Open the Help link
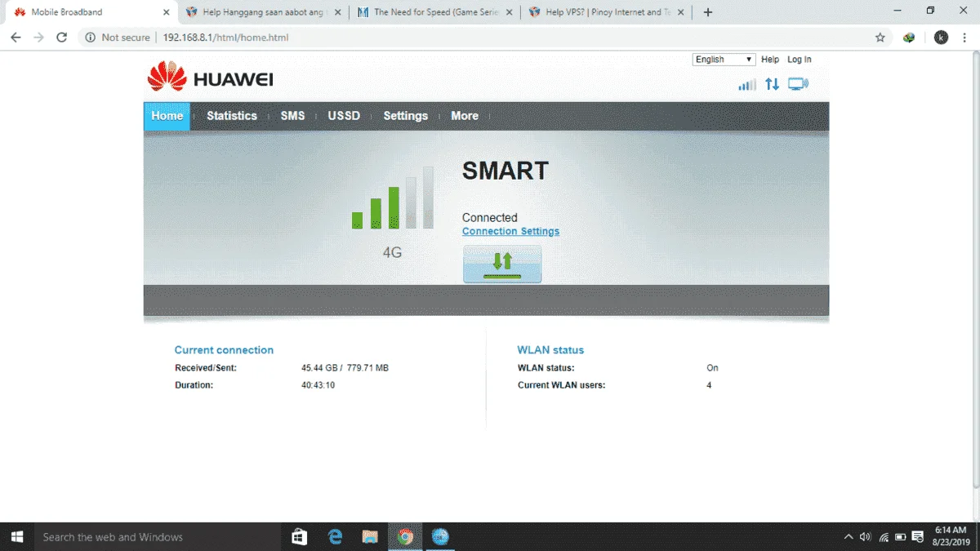980x551 pixels. [770, 60]
